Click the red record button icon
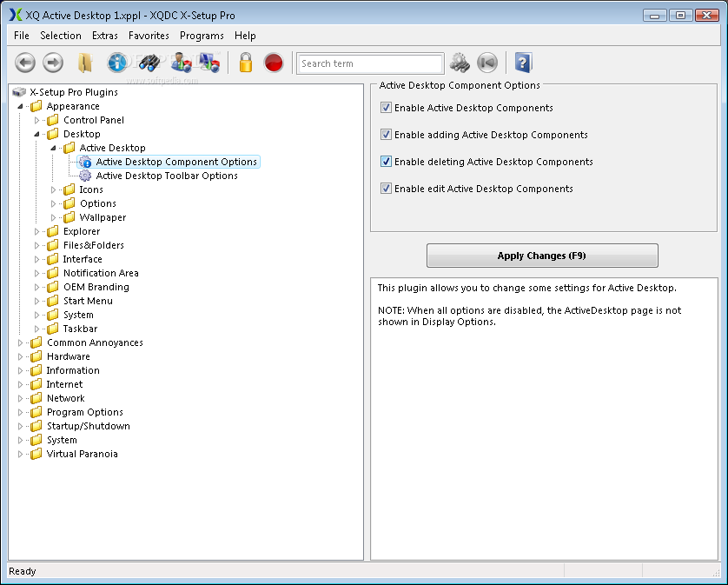 click(274, 63)
